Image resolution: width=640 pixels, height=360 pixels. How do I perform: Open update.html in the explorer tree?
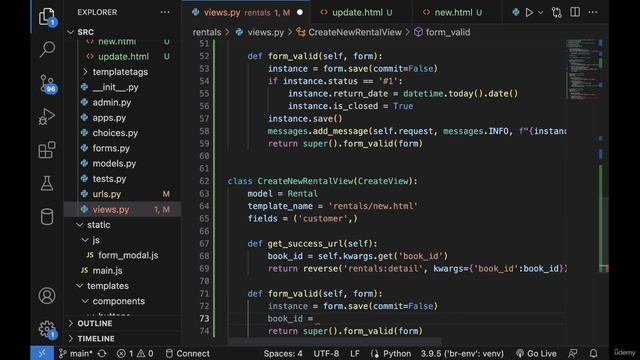pos(123,57)
